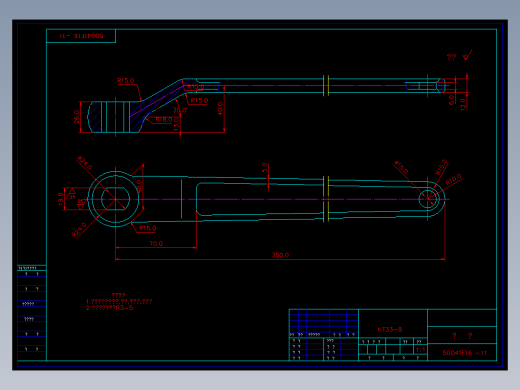The height and width of the screenshot is (390, 520).
Task: Click the 26.0 vertical height dimension
Action: [77, 117]
